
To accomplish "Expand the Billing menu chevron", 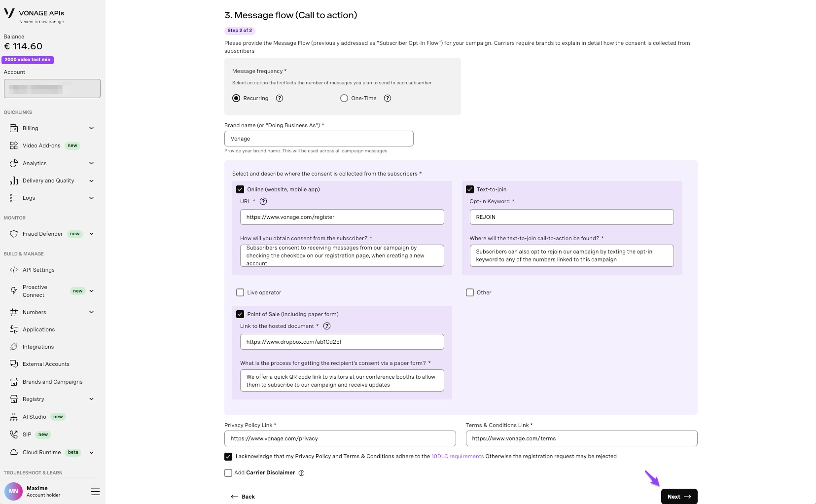I will click(x=91, y=128).
